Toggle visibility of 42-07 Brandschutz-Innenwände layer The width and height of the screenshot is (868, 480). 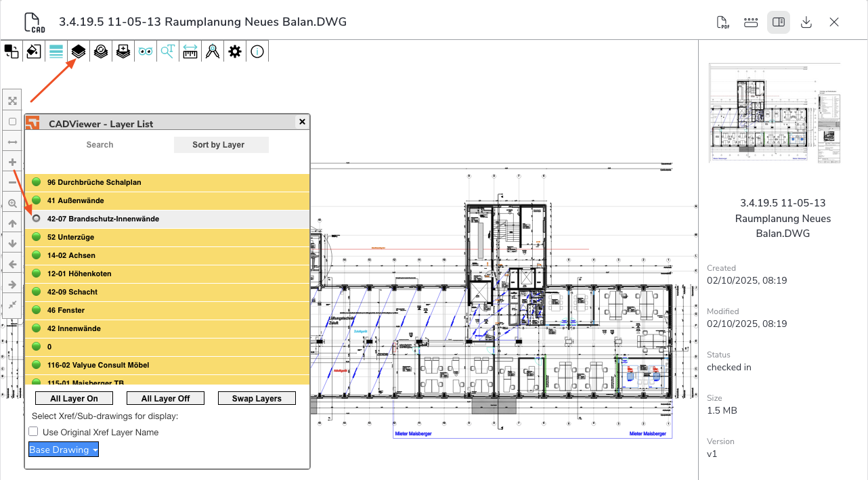[x=37, y=219]
